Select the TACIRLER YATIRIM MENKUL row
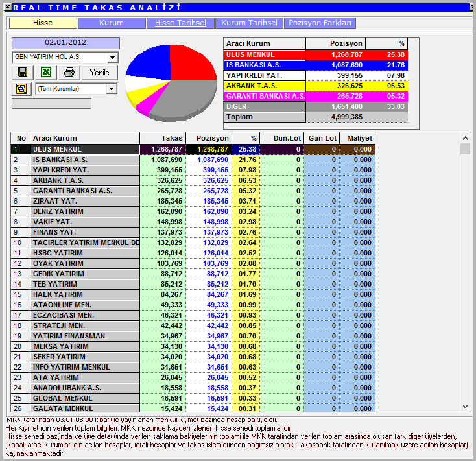Screen dimensions: 476x461 193,242
